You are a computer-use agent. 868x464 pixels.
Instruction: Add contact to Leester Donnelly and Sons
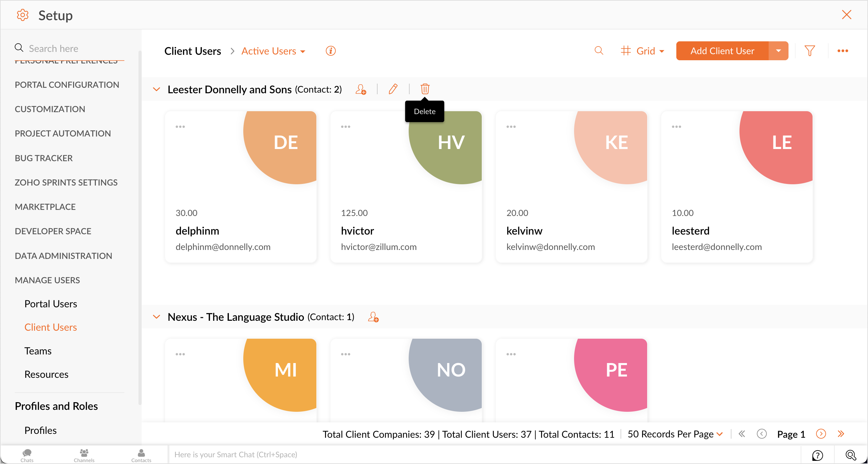[x=361, y=89]
